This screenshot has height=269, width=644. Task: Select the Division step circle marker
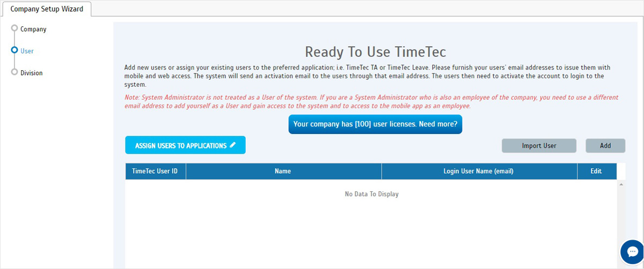pos(14,72)
